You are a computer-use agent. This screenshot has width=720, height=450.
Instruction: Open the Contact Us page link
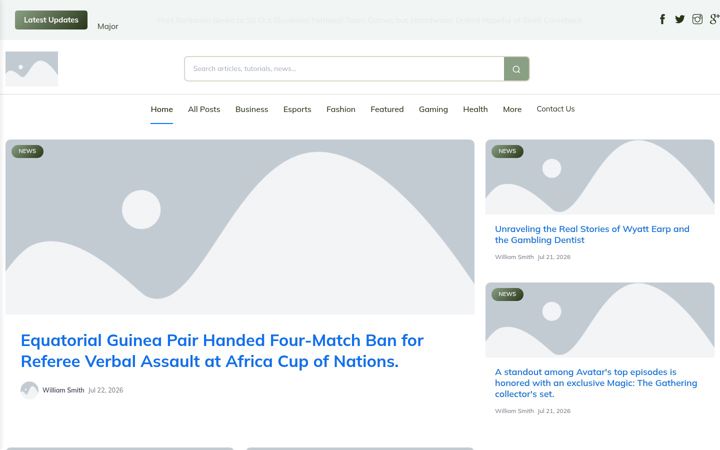pos(556,109)
